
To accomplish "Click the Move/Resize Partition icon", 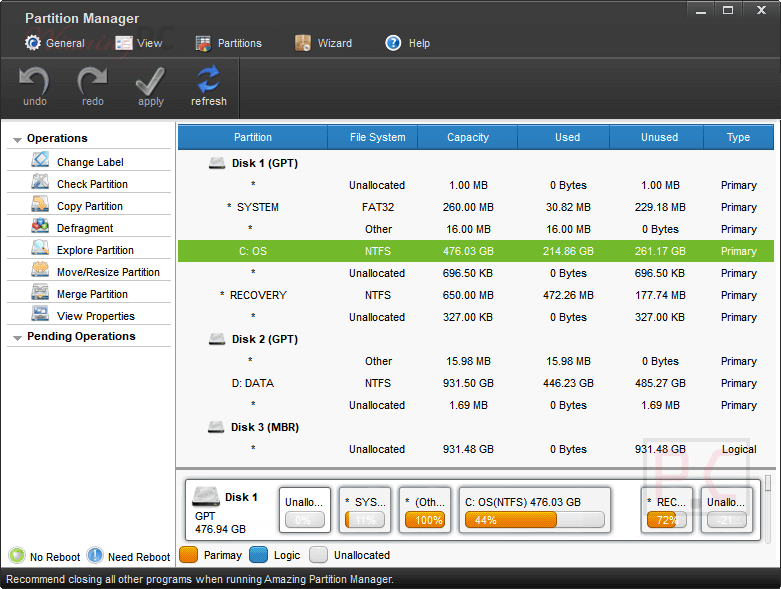I will coord(40,269).
